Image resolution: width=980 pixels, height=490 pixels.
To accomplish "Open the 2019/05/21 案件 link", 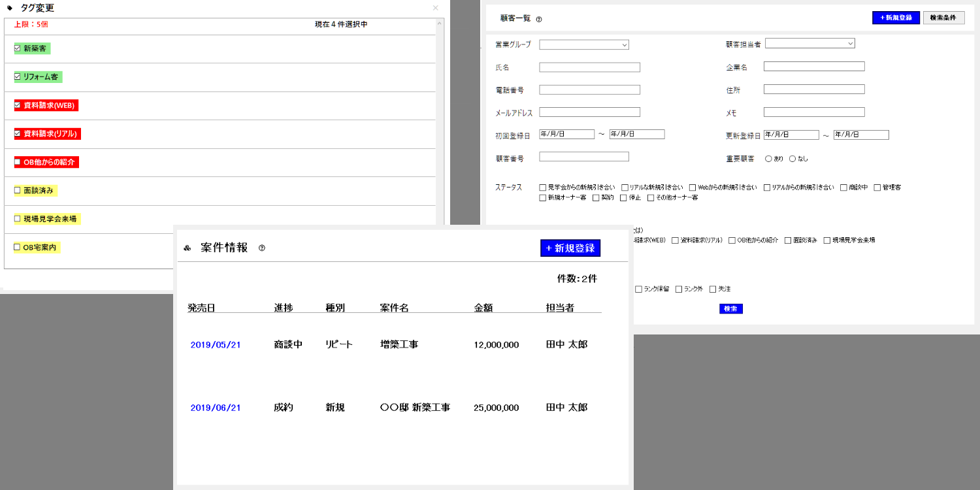I will click(216, 345).
